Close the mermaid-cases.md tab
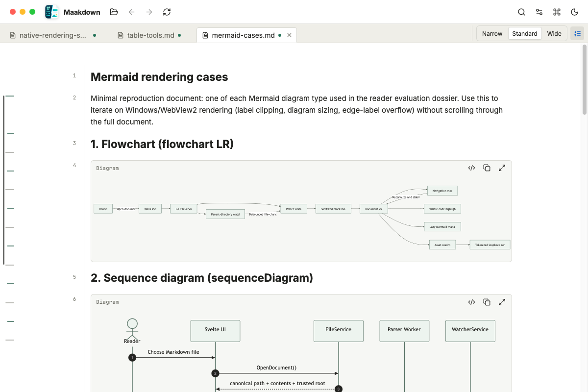 click(289, 35)
